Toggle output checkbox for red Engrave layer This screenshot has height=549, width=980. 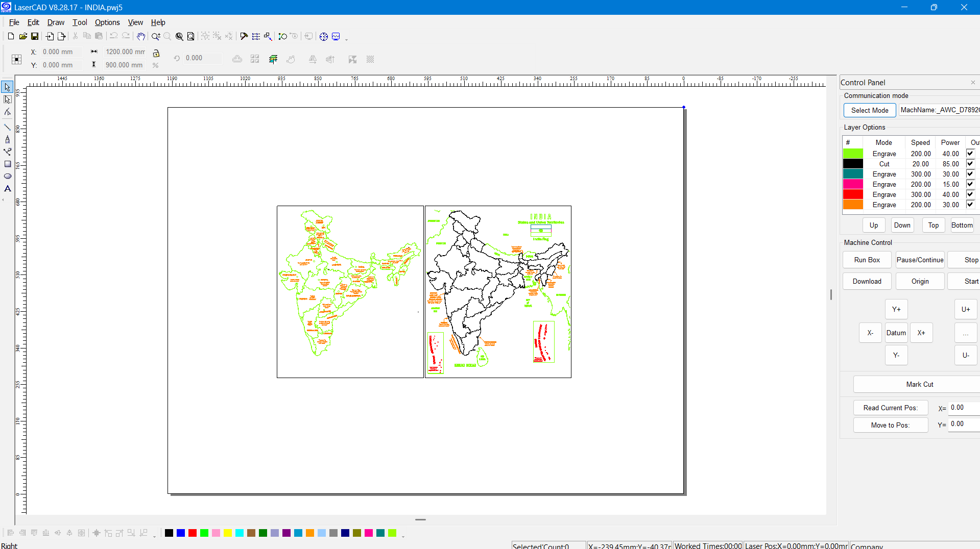[970, 194]
